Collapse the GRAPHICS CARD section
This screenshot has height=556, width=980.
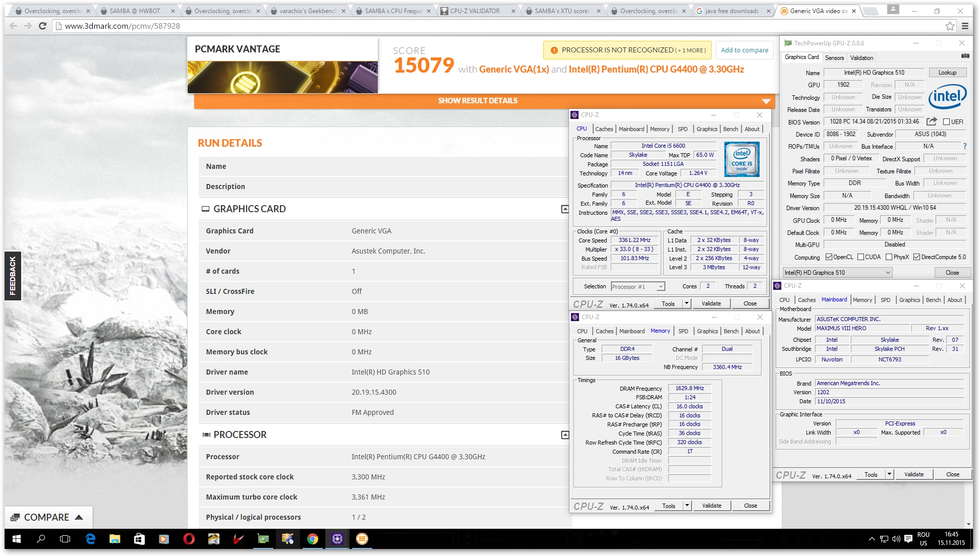[565, 209]
